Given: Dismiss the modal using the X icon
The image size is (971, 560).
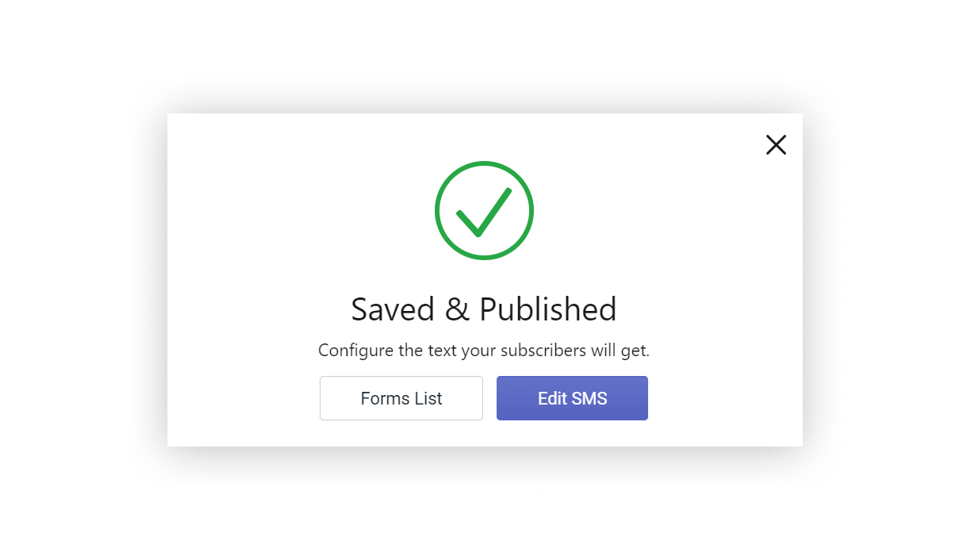Looking at the screenshot, I should pyautogui.click(x=776, y=144).
